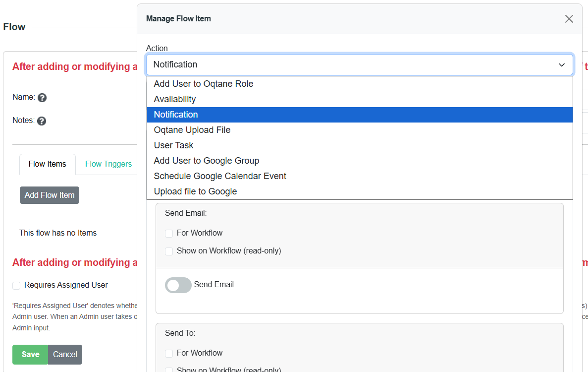Choose Availability from the Action list
This screenshot has width=588, height=372.
point(360,99)
